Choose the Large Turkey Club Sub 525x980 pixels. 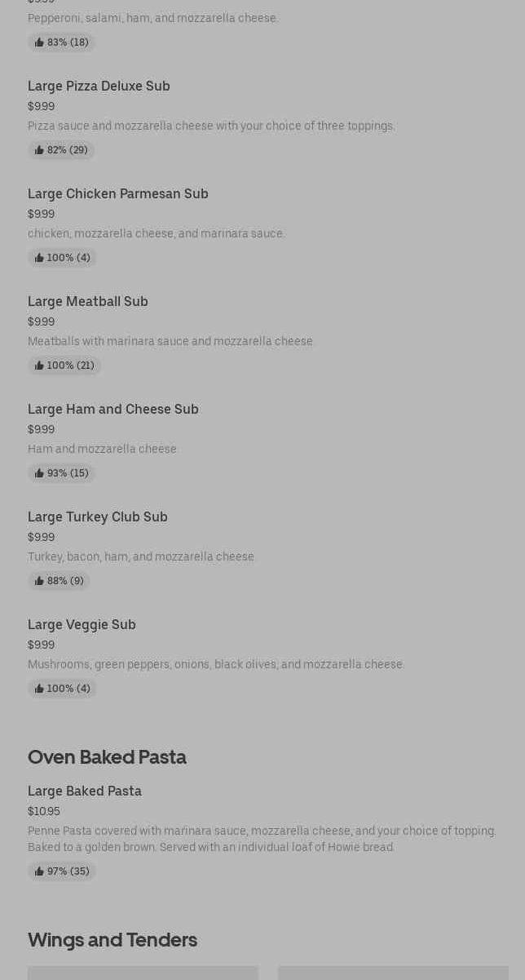point(97,517)
